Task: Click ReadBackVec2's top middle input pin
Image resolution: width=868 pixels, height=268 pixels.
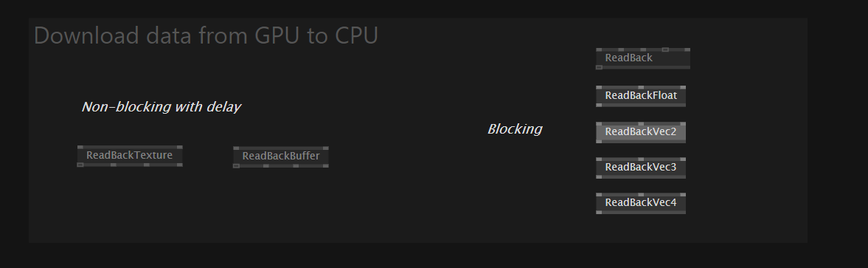Action: pos(641,123)
